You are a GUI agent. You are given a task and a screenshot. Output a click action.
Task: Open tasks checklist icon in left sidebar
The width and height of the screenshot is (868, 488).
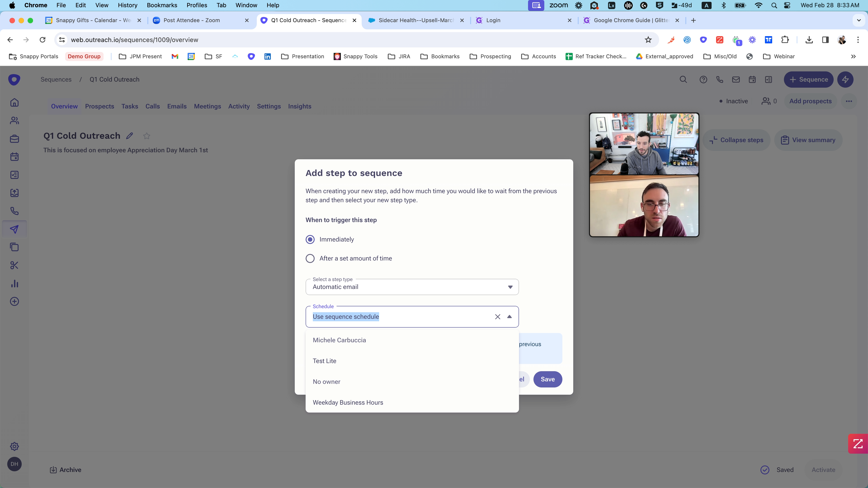tap(14, 175)
